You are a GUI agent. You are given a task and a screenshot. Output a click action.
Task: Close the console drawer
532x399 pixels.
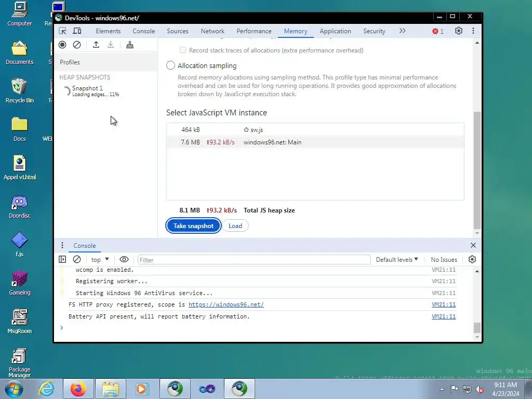473,245
